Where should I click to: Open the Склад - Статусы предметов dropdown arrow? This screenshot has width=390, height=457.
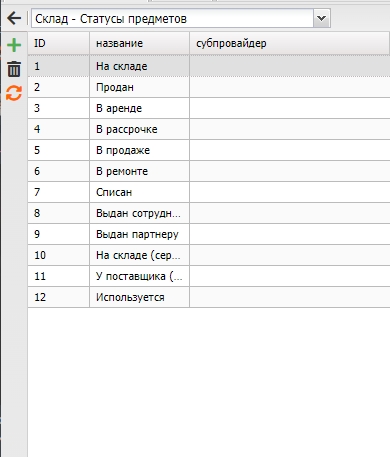pos(322,18)
